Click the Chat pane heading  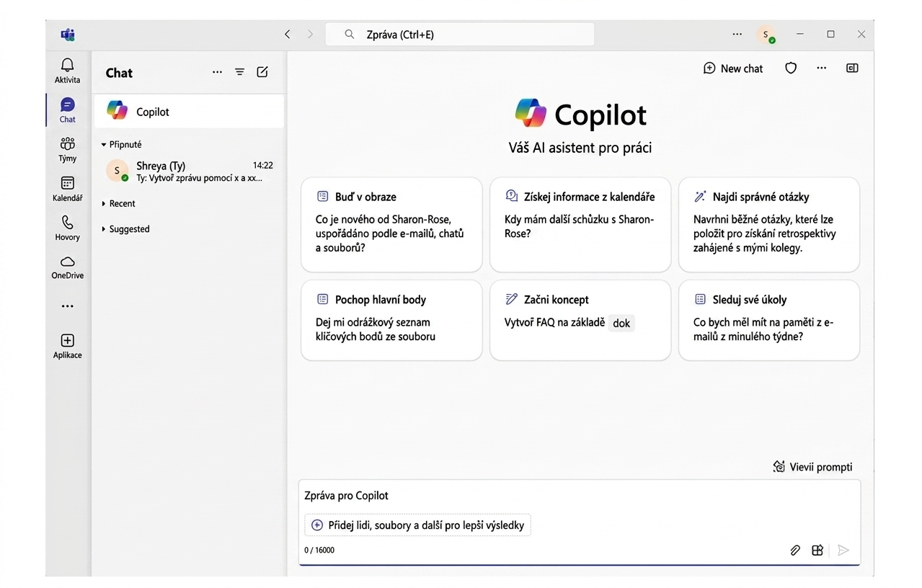[x=119, y=73]
